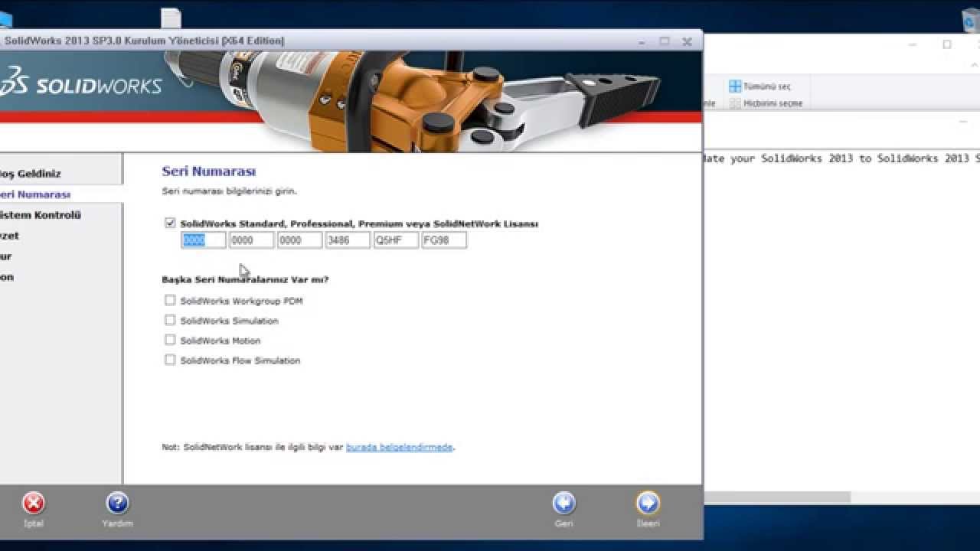Close the SolidWorks installer window
The width and height of the screenshot is (980, 551).
tap(687, 41)
